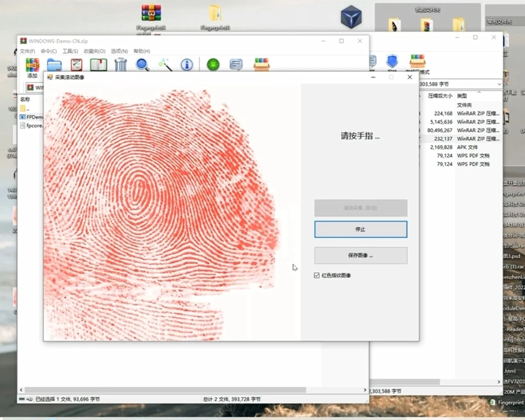Open the 工具(S) menu
This screenshot has width=525, height=420.
click(x=70, y=51)
